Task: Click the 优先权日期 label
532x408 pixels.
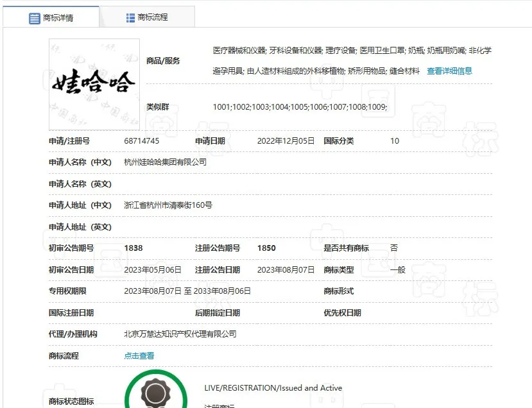Action: point(342,312)
